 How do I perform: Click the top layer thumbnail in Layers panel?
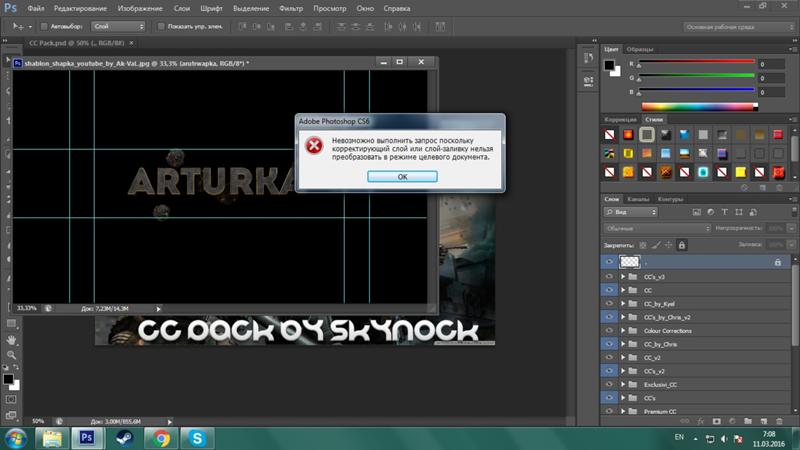629,262
